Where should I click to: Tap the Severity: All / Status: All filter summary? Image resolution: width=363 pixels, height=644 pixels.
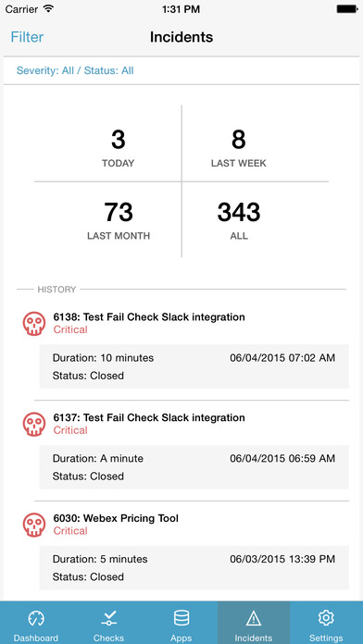[75, 70]
